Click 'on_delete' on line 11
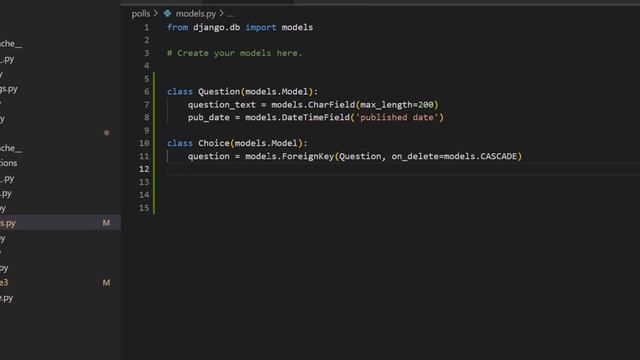The height and width of the screenshot is (360, 640). coord(415,156)
